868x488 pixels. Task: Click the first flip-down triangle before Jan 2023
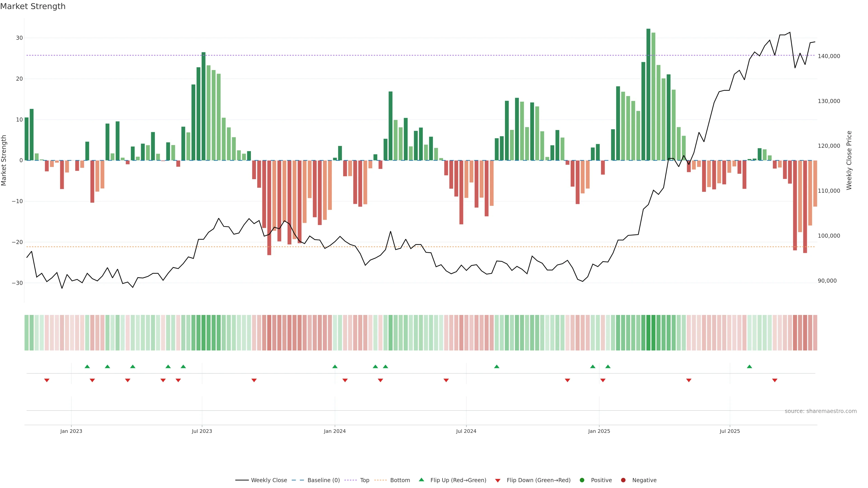click(x=47, y=380)
